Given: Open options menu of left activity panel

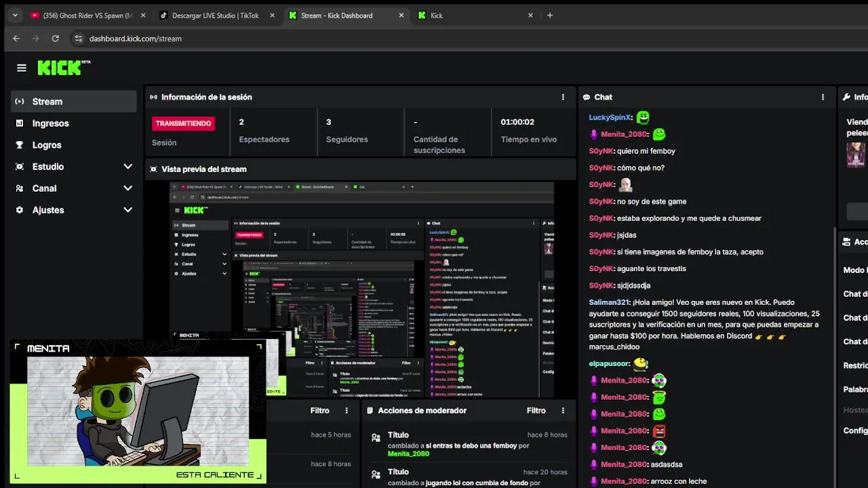Looking at the screenshot, I should pyautogui.click(x=347, y=410).
